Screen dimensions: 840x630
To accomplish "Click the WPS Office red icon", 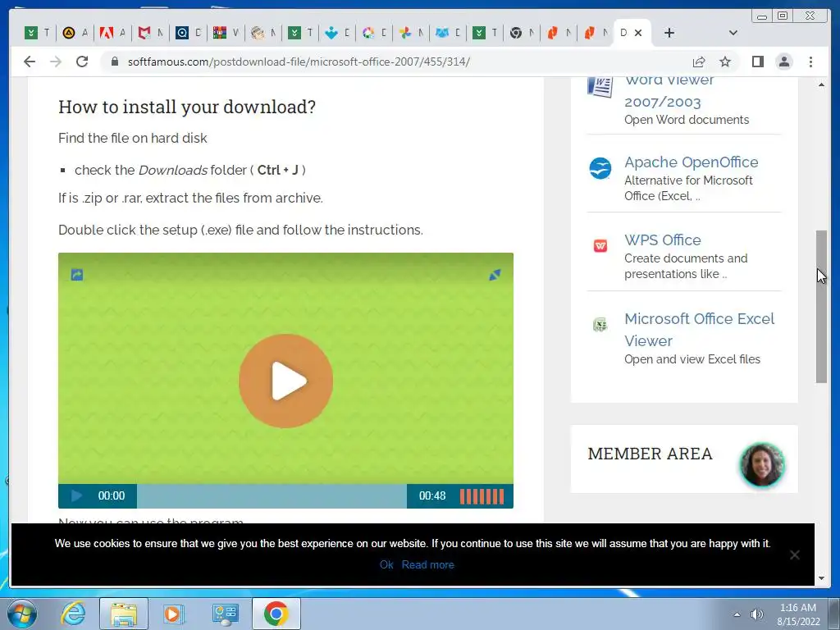I will click(600, 246).
